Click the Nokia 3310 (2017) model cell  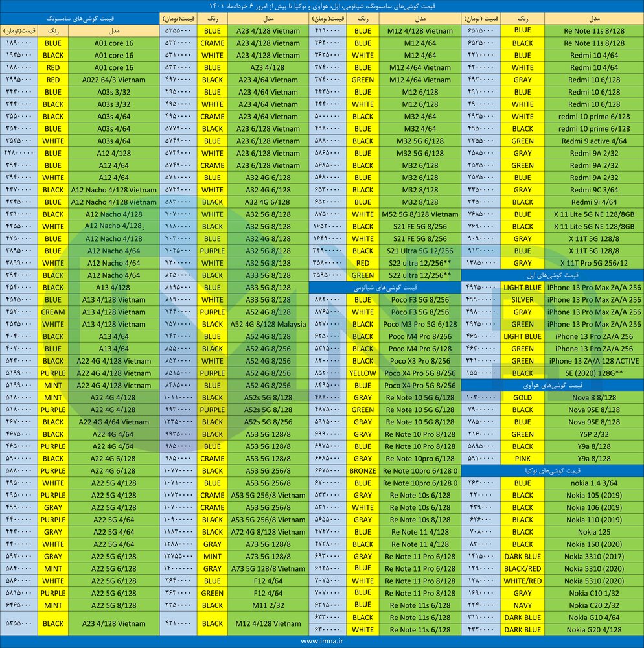point(594,557)
